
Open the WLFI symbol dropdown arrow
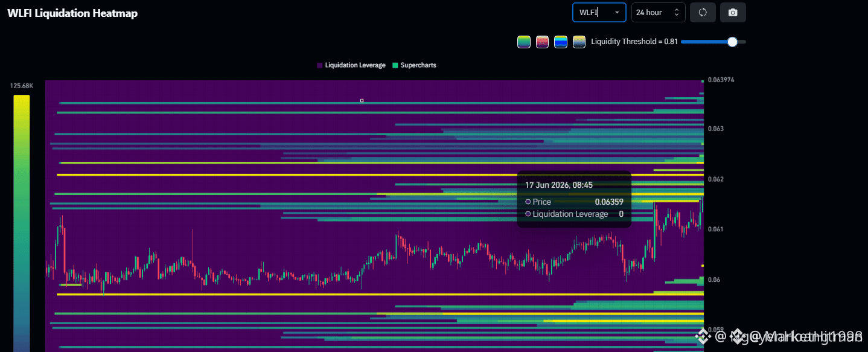pos(617,13)
